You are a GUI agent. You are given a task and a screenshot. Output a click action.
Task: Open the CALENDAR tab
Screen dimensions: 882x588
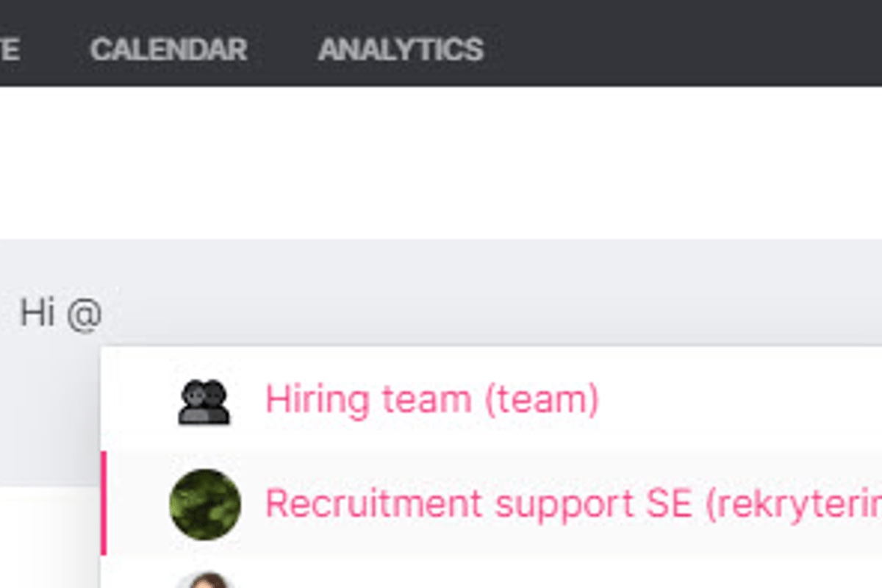168,49
